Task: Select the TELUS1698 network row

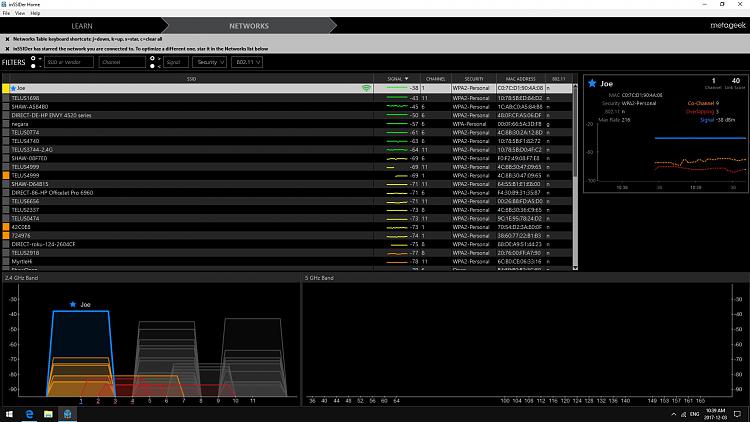Action: tap(287, 98)
